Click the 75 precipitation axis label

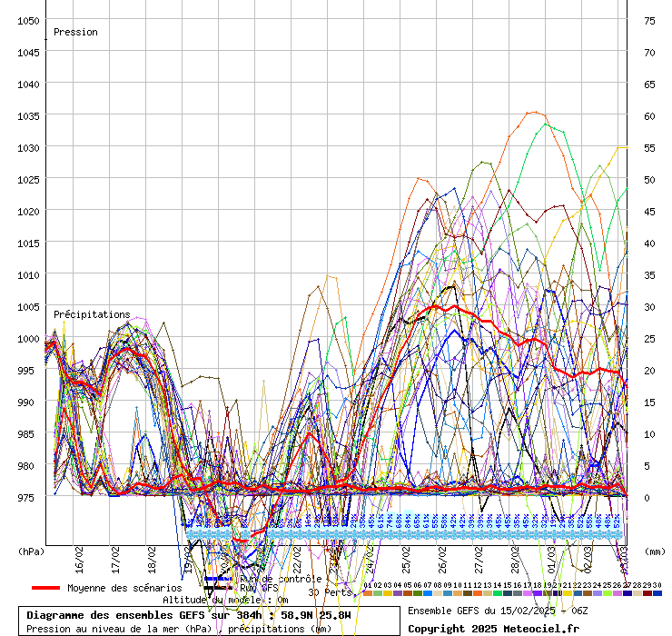pyautogui.click(x=649, y=21)
